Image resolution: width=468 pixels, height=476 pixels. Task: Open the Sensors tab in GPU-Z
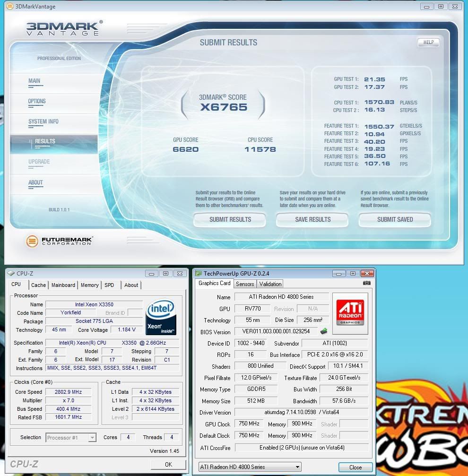245,284
